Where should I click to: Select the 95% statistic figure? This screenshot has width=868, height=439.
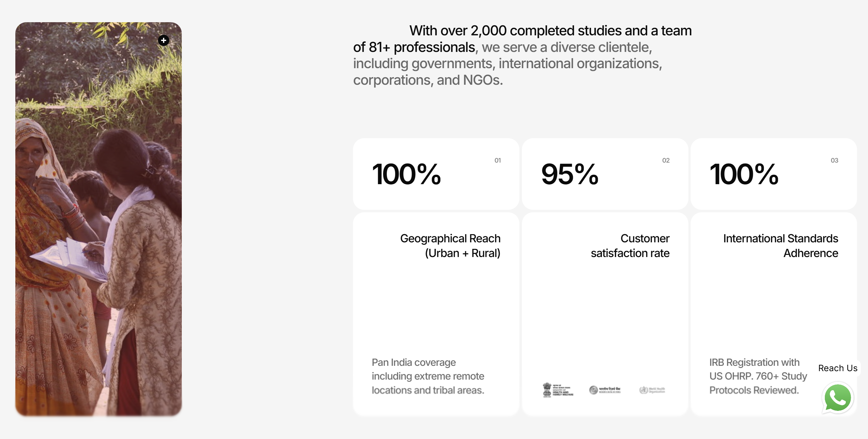570,174
